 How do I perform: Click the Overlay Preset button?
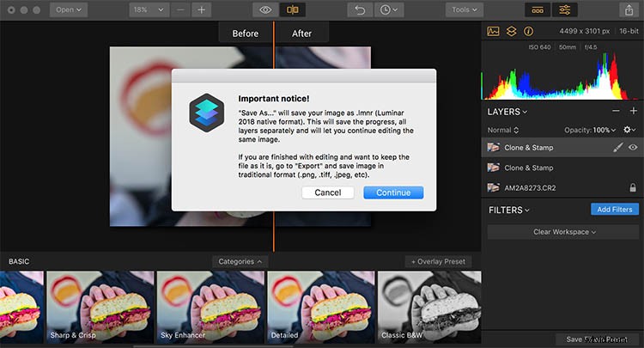(438, 261)
